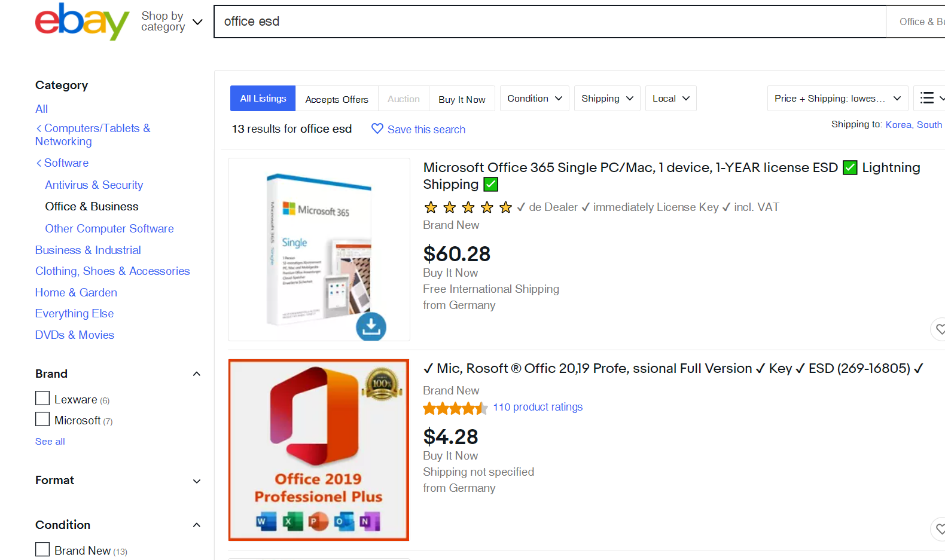Change shipping location Korea, South
Screen dimensions: 945x560
pyautogui.click(x=913, y=124)
